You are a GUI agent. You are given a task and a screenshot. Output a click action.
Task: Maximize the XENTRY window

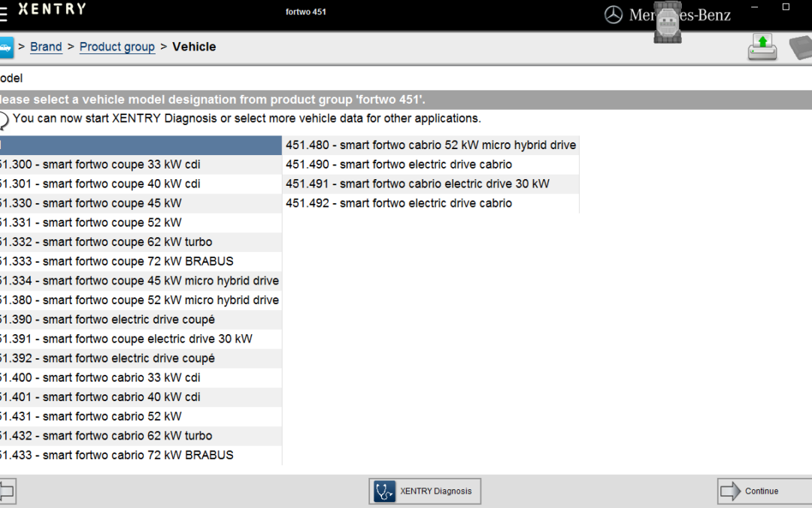786,7
